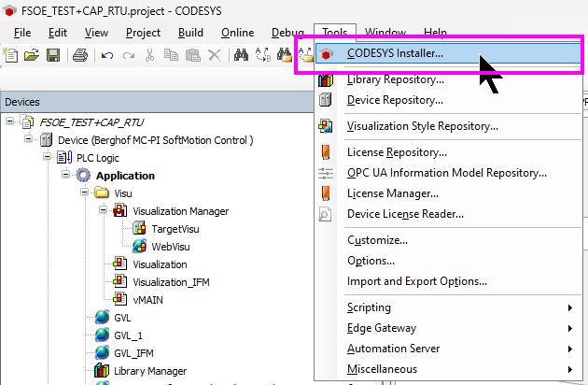The image size is (588, 385).
Task: Select the GVL_1 tree item
Action: tap(128, 335)
